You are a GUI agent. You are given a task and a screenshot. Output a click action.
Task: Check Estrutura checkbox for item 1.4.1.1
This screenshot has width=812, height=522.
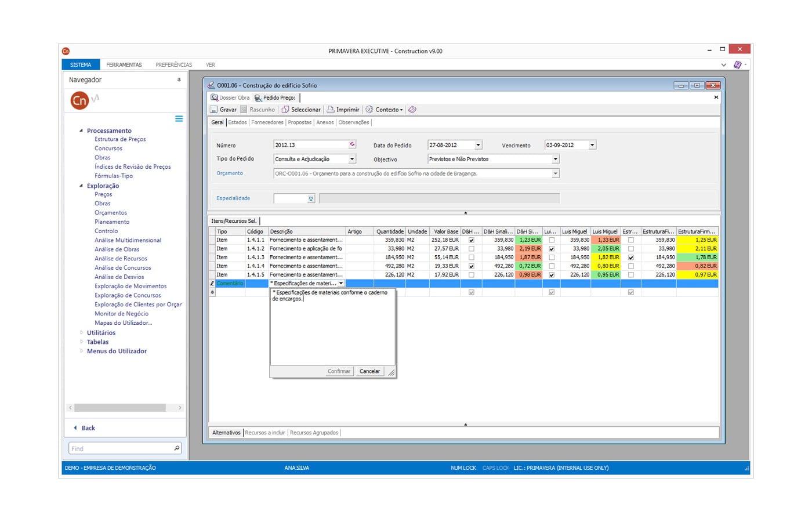coord(631,240)
